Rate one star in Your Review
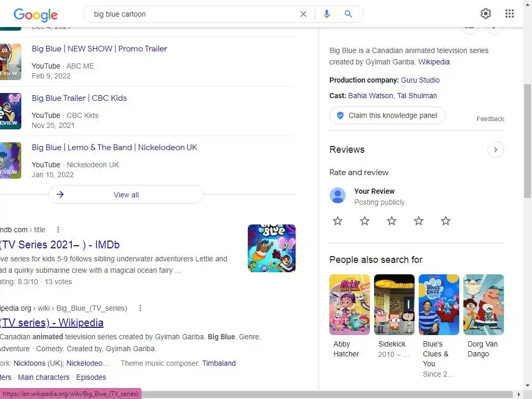 [x=338, y=221]
